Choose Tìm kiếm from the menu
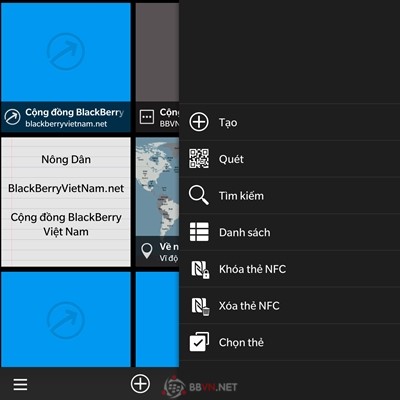Image resolution: width=400 pixels, height=400 pixels. (x=290, y=195)
